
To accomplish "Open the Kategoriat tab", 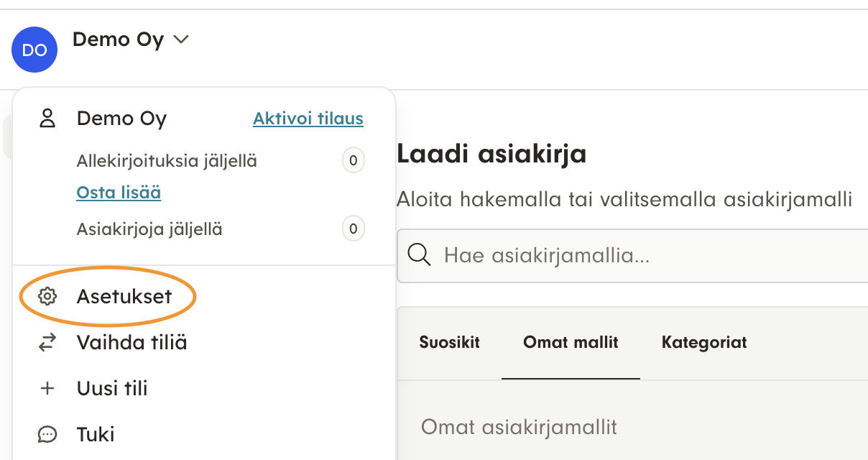I will [704, 343].
